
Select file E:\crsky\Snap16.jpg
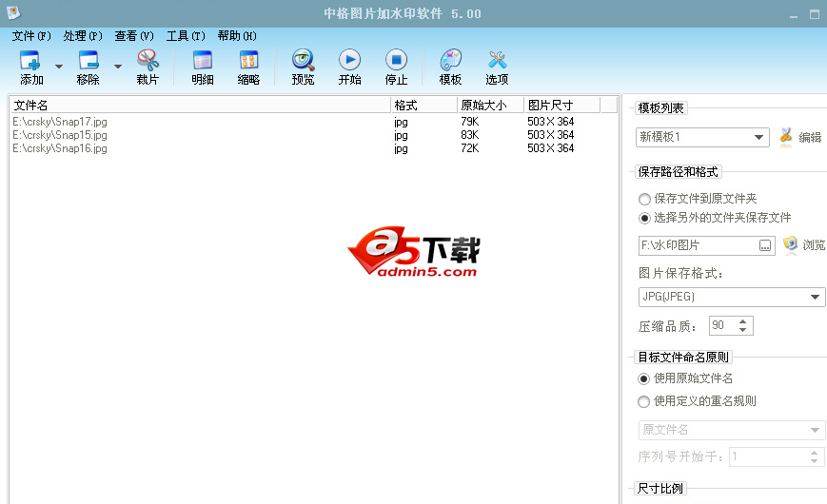[x=60, y=148]
